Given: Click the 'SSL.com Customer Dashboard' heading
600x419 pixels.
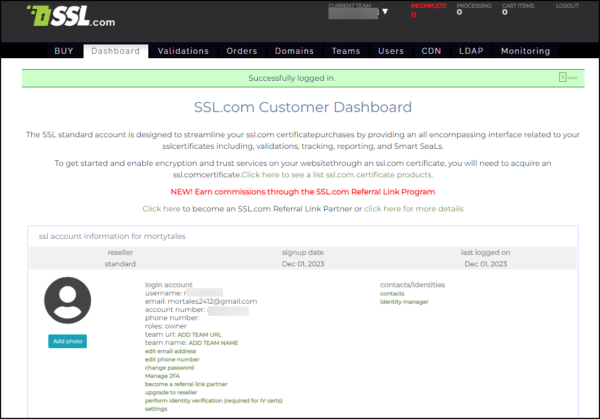Looking at the screenshot, I should 303,107.
